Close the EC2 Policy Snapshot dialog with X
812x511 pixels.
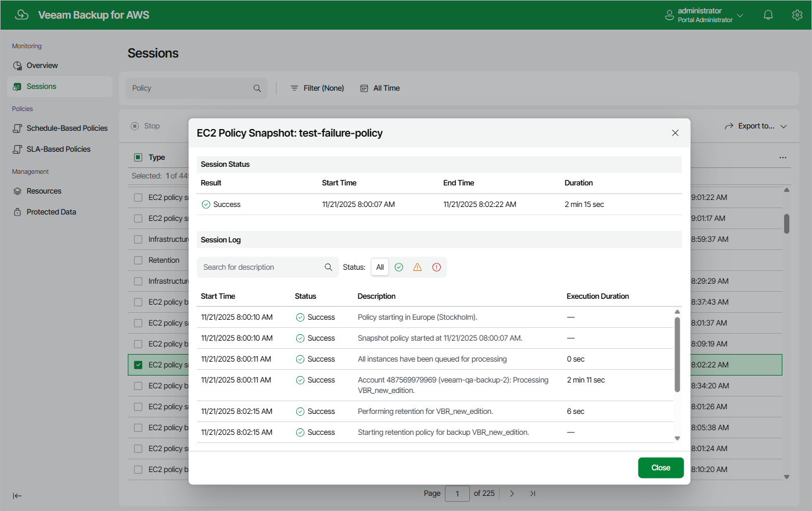[x=675, y=133]
